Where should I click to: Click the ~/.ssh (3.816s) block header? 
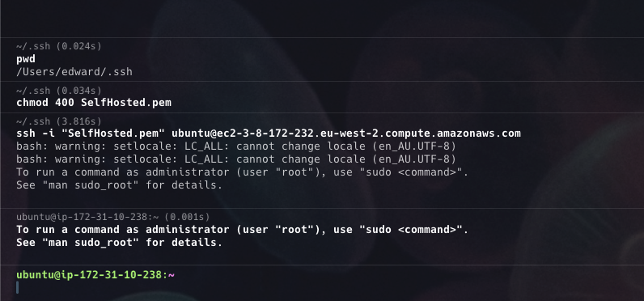pos(59,121)
